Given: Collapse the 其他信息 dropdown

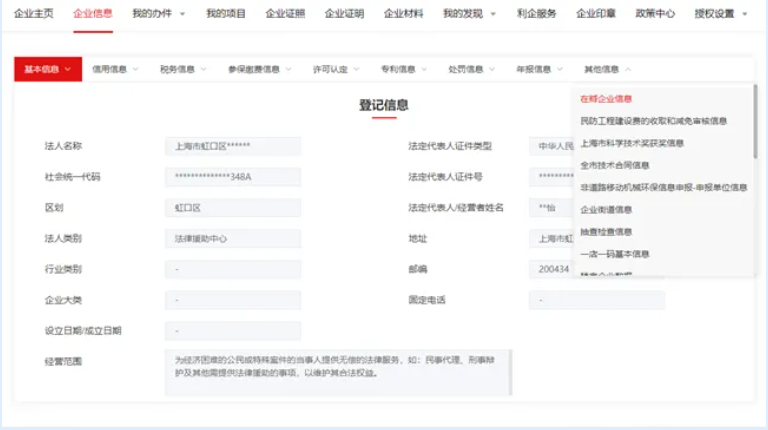Looking at the screenshot, I should click(x=607, y=69).
